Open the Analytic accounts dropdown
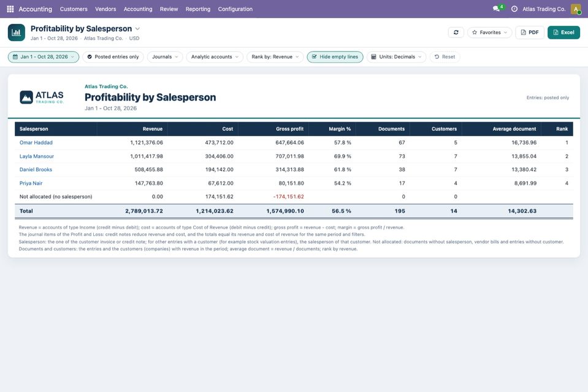588x392 pixels. click(x=215, y=57)
